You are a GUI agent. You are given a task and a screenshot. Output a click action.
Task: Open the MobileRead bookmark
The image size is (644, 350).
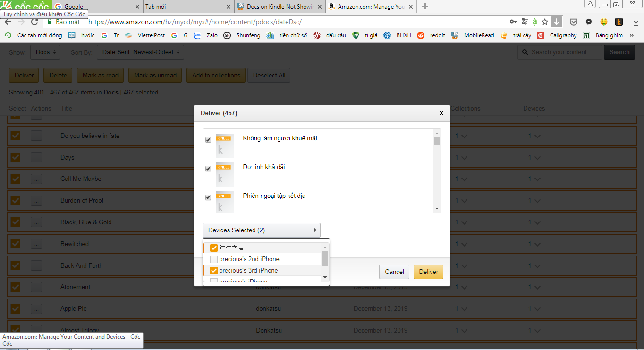coord(473,35)
